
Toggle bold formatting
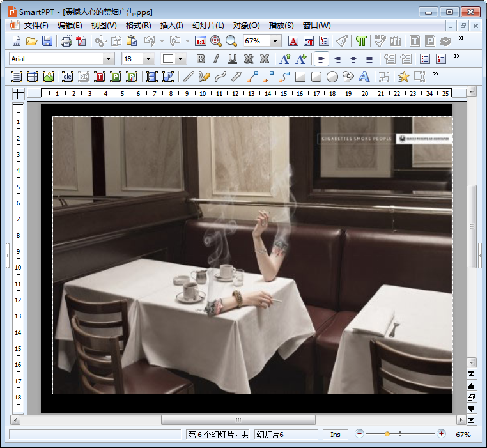[201, 59]
